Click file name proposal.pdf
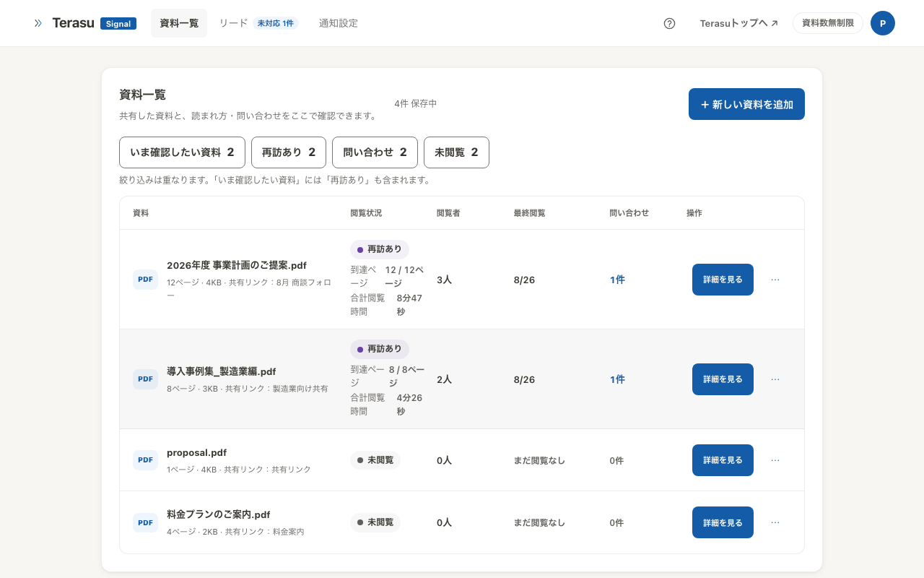This screenshot has height=578, width=924. coord(197,453)
